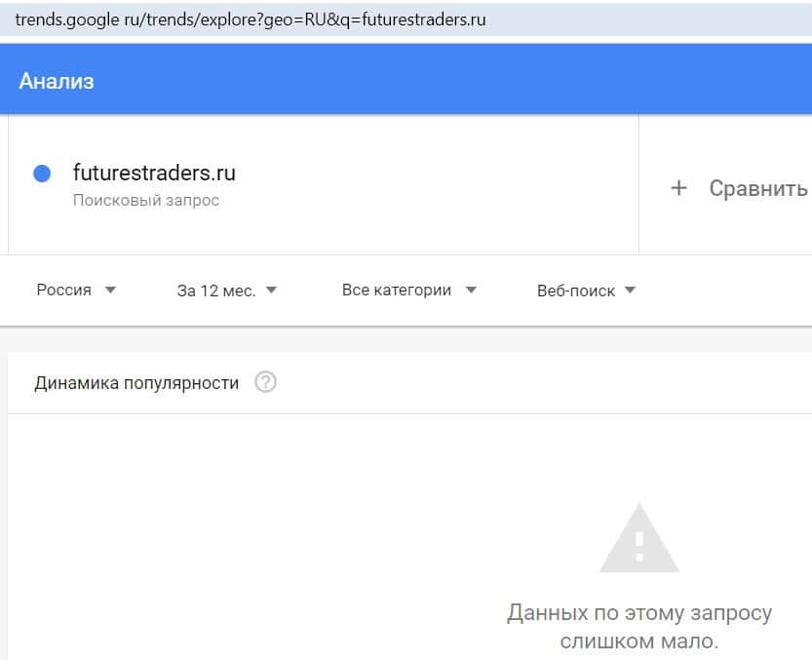This screenshot has width=812, height=660.
Task: Expand the Веб-поиск dropdown arrow
Action: pos(630,290)
